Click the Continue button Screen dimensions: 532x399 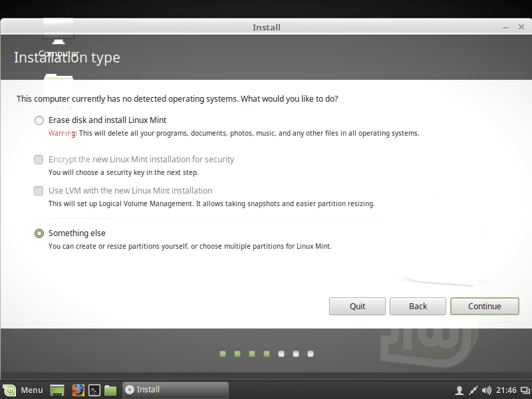point(485,306)
